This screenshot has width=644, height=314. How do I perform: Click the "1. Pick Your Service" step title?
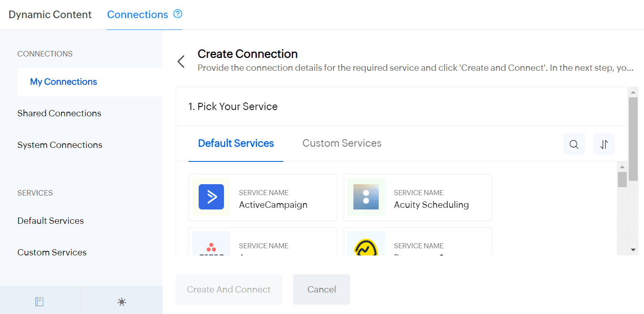(x=233, y=107)
